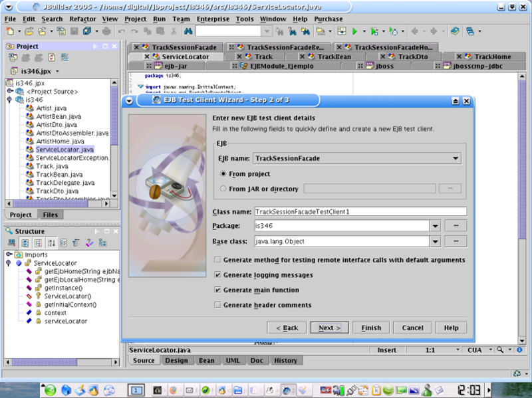Open the EJB name dropdown list
Screen dimensions: 532x398
click(x=455, y=158)
